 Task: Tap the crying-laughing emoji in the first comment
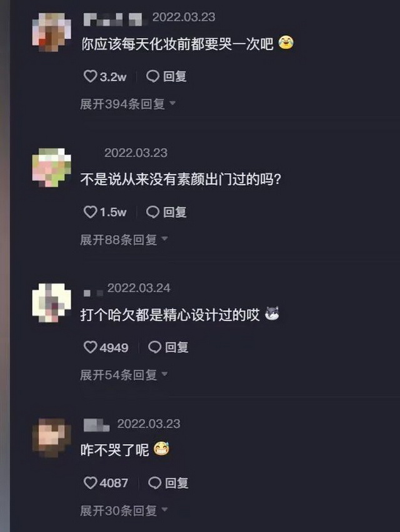click(x=286, y=43)
